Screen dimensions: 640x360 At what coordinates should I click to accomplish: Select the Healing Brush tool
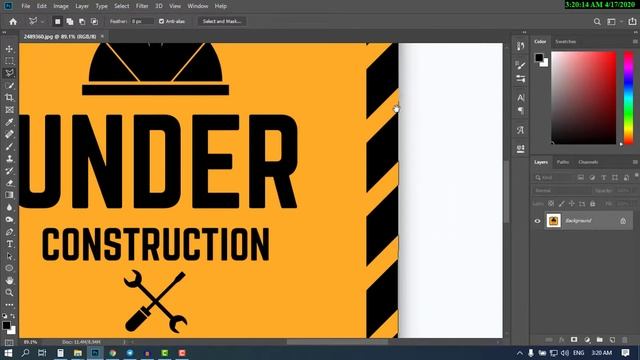click(9, 134)
